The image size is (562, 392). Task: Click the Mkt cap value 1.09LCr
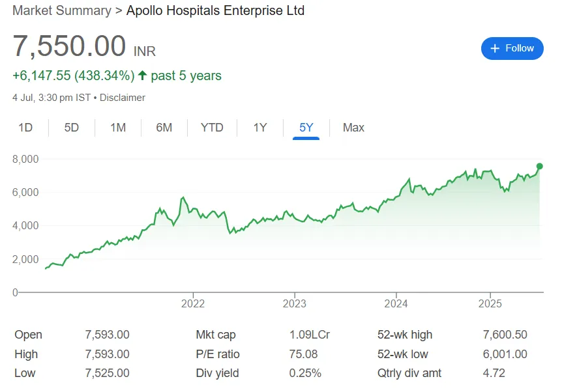pyautogui.click(x=310, y=335)
